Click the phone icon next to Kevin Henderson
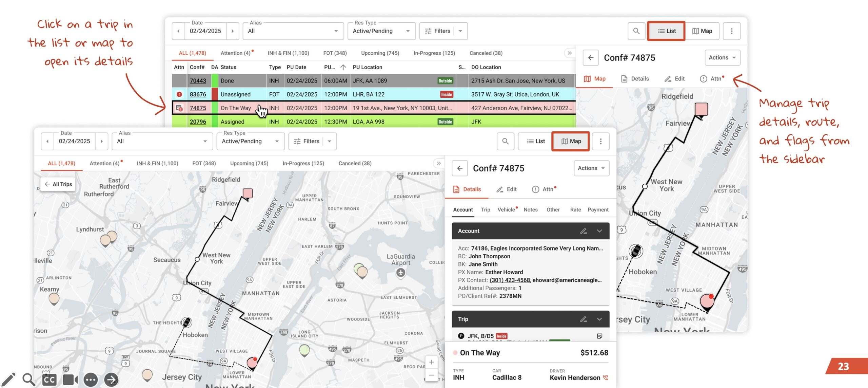This screenshot has width=868, height=388. pos(606,377)
